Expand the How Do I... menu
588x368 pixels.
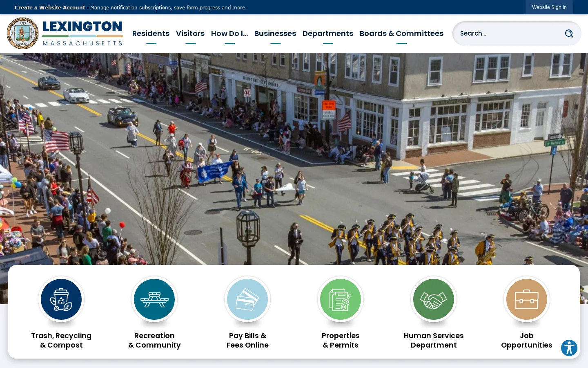(x=229, y=34)
